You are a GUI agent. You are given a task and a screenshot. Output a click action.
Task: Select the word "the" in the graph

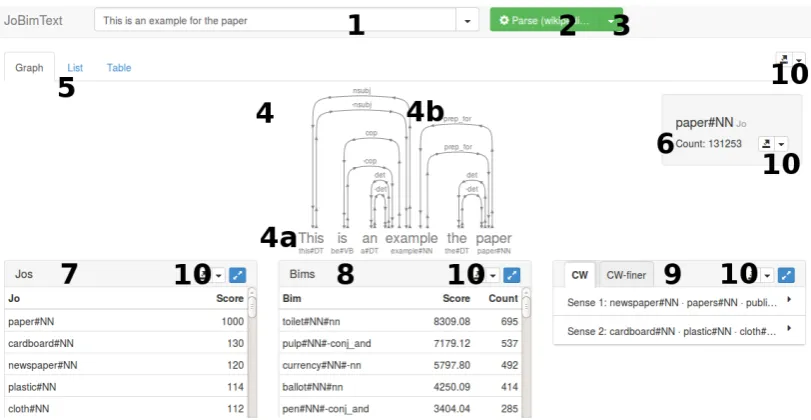click(457, 238)
